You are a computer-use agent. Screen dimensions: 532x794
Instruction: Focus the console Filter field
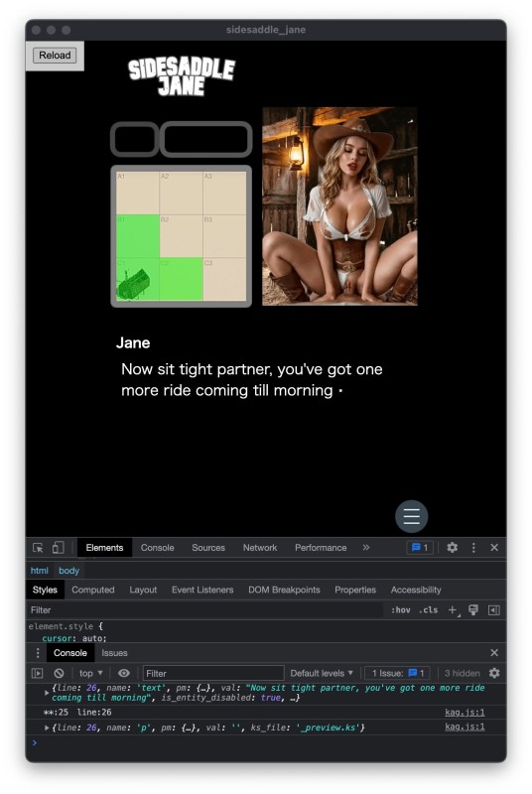coord(213,673)
